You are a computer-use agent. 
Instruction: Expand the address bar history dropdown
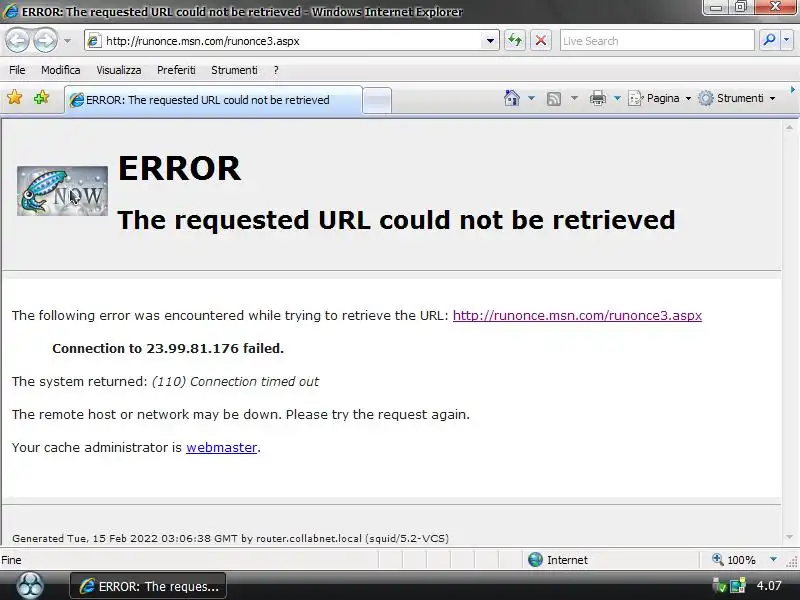point(490,41)
